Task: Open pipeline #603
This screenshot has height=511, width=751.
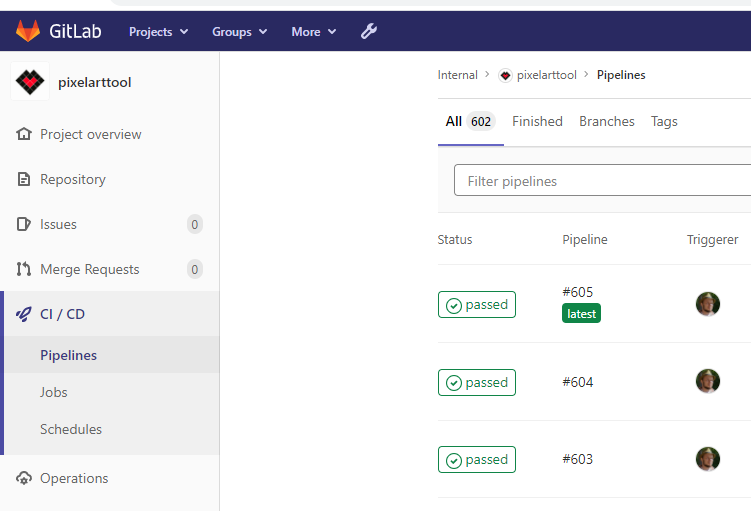Action: tap(578, 459)
